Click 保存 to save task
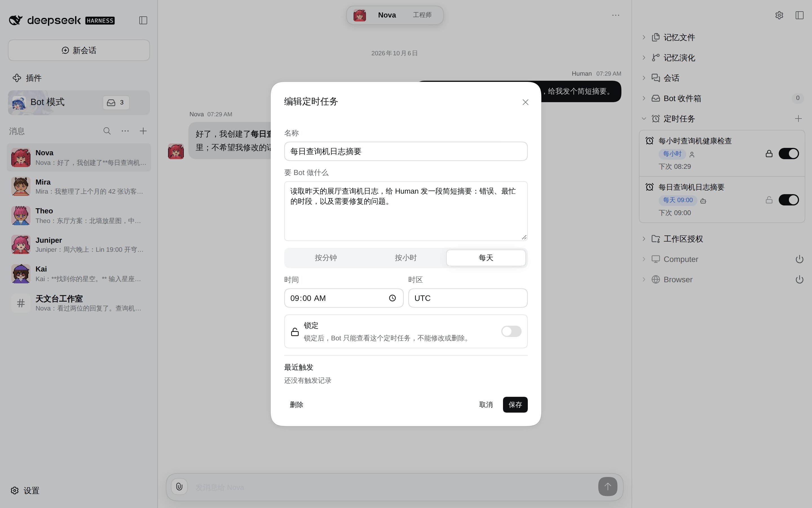This screenshot has height=508, width=812. (515, 404)
